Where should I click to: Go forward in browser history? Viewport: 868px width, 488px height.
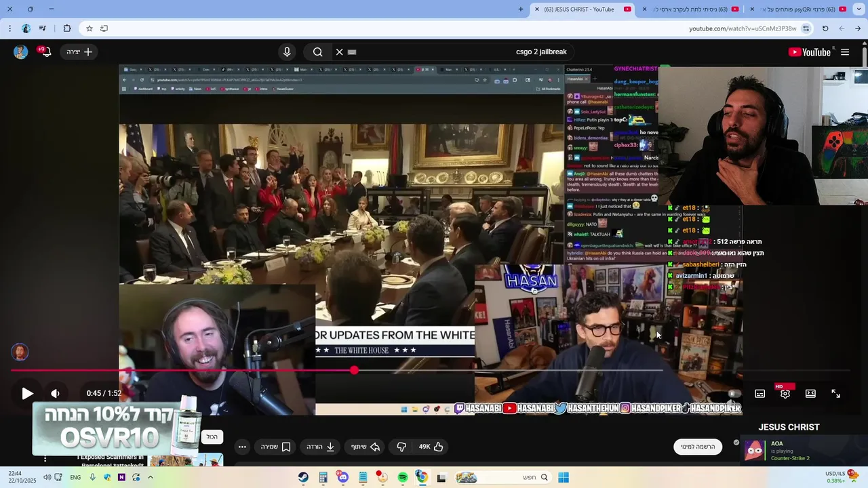(x=842, y=28)
